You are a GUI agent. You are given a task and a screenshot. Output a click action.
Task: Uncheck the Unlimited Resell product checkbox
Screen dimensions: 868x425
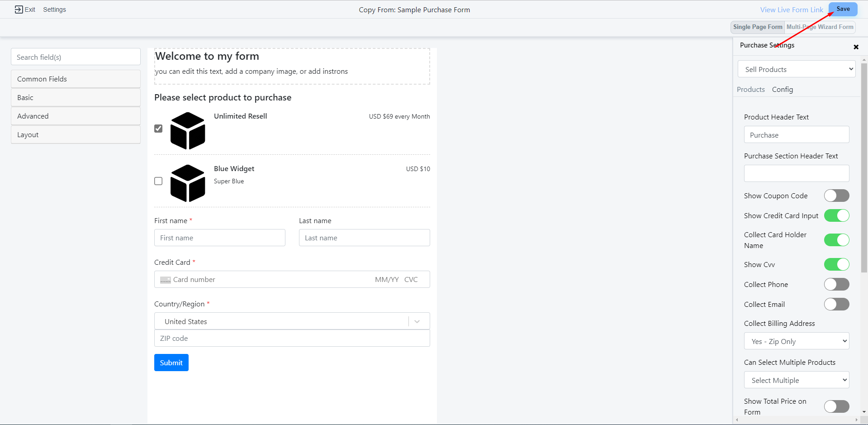[158, 129]
